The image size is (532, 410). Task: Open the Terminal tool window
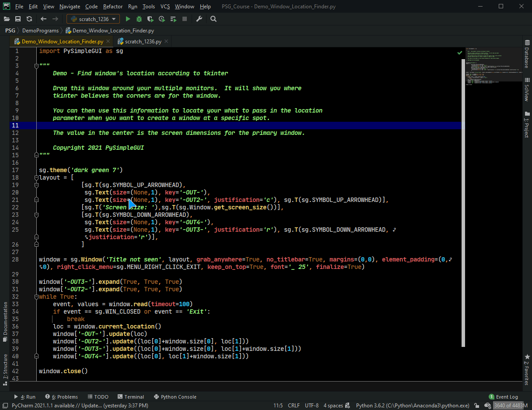click(x=130, y=397)
